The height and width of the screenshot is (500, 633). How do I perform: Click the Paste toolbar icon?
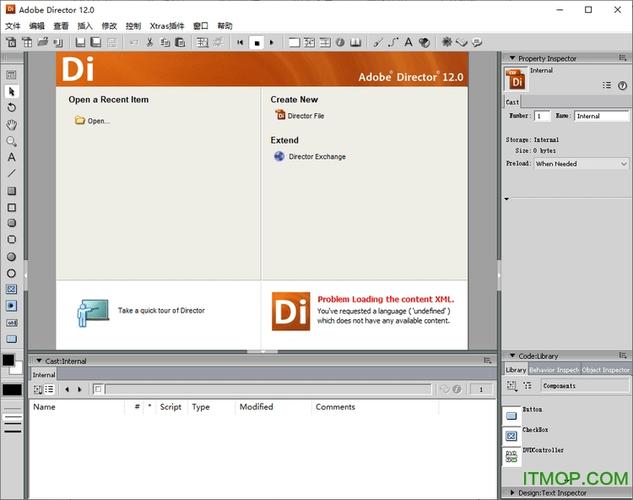tap(180, 42)
